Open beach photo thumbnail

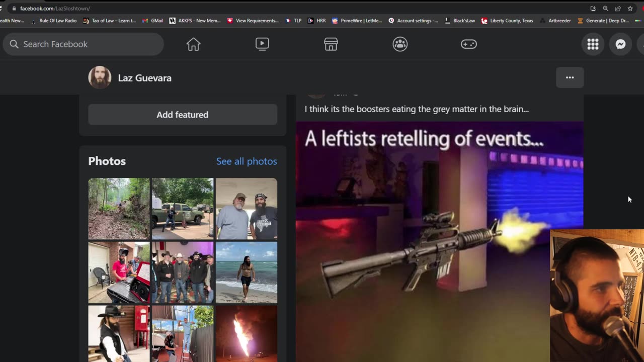coord(247,273)
